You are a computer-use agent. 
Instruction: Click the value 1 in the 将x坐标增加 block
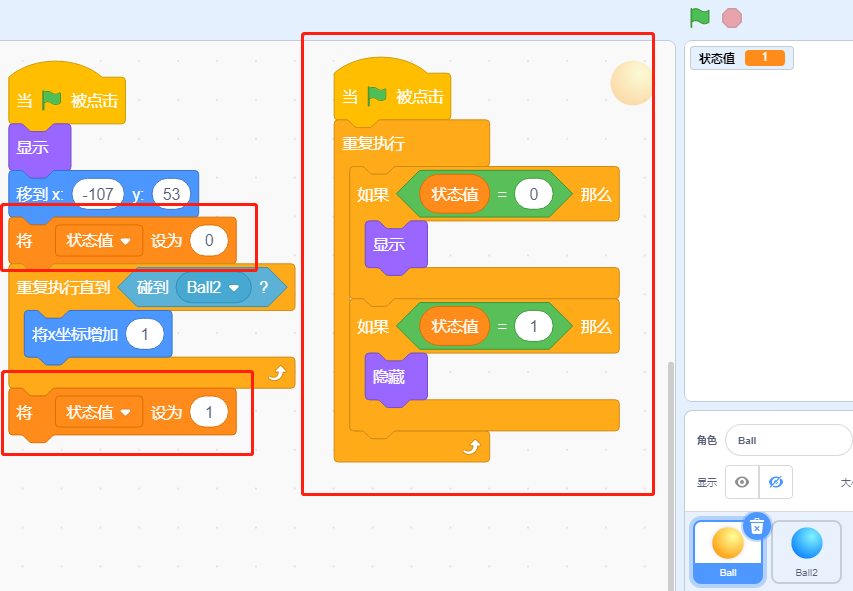pyautogui.click(x=145, y=334)
